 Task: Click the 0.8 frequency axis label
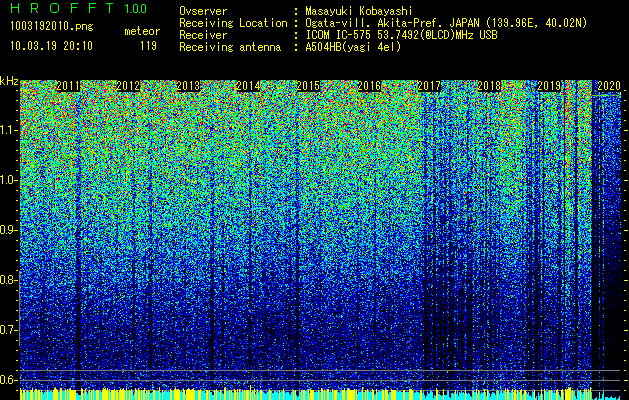pyautogui.click(x=9, y=280)
